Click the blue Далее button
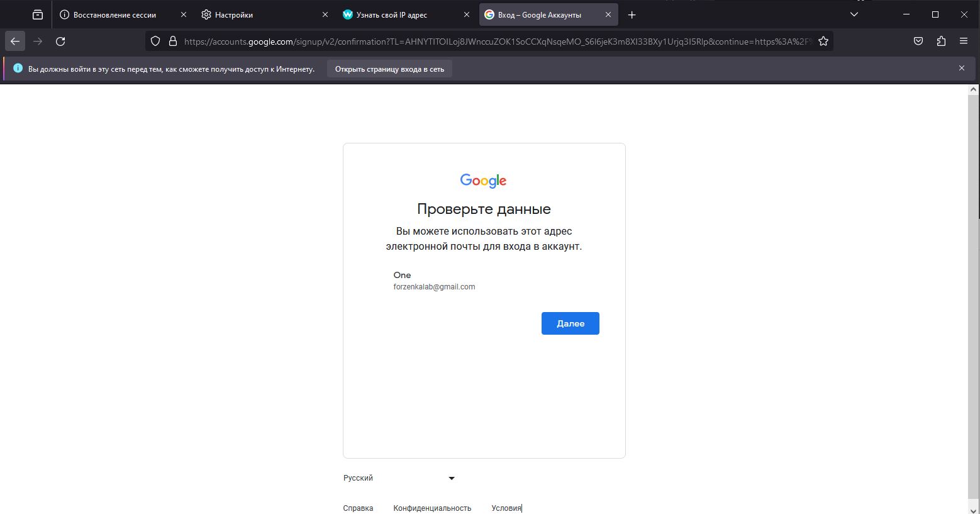The image size is (980, 514). pyautogui.click(x=571, y=323)
